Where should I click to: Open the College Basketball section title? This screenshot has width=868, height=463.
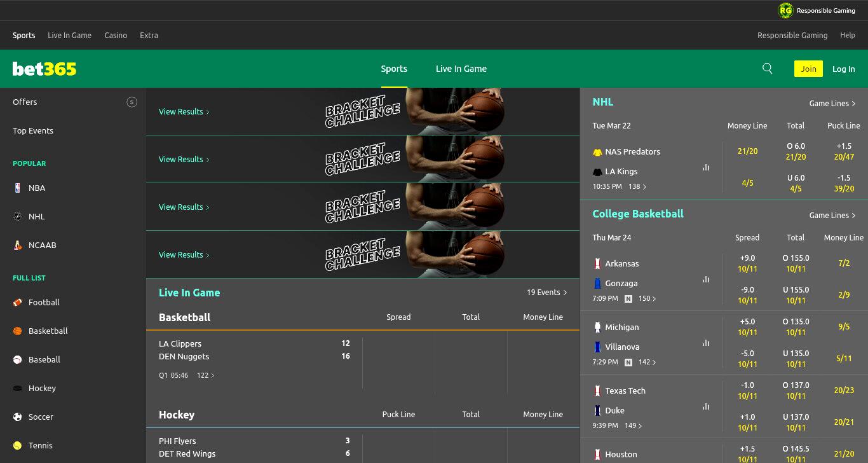[x=638, y=214]
